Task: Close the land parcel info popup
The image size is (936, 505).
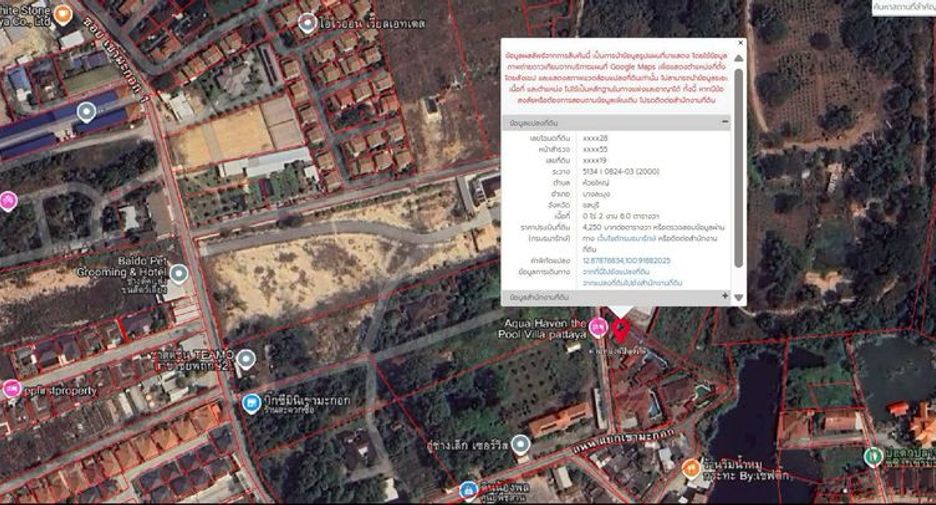Action: click(741, 43)
